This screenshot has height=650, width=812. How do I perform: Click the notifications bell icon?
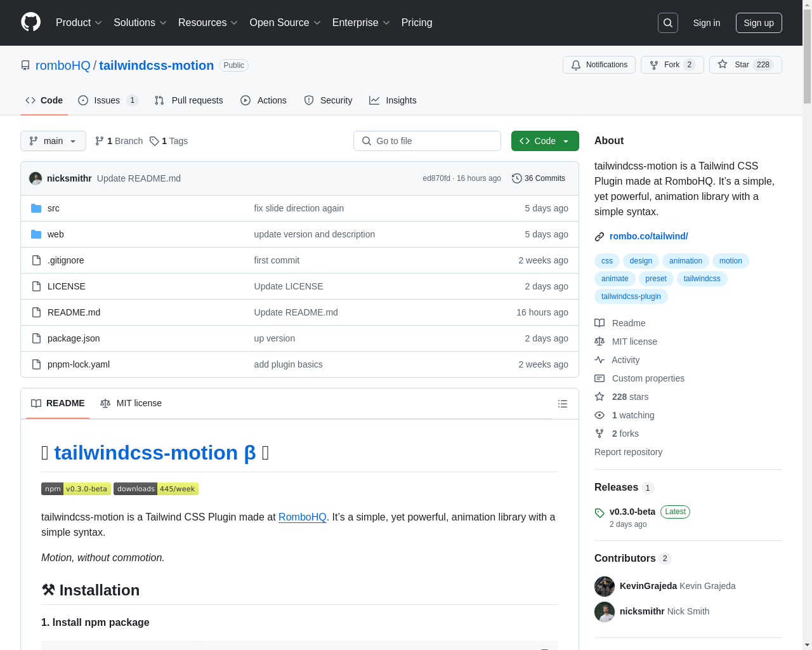click(x=576, y=65)
